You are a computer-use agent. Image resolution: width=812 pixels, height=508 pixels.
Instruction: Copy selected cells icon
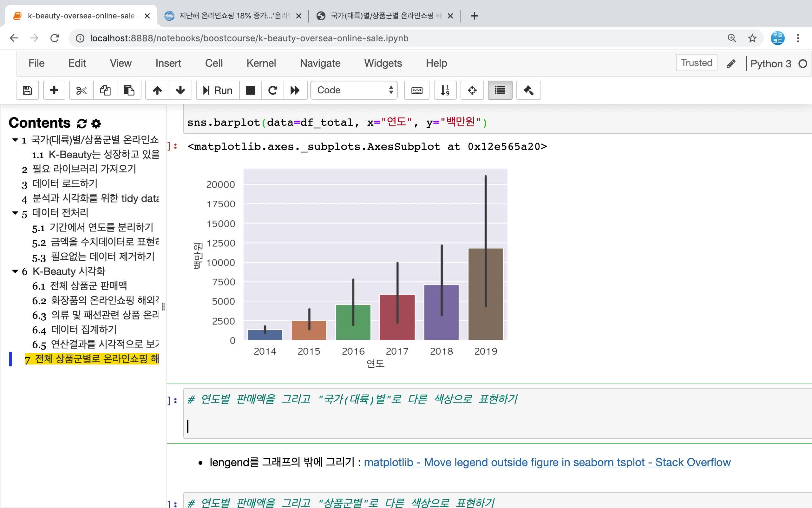coord(105,90)
